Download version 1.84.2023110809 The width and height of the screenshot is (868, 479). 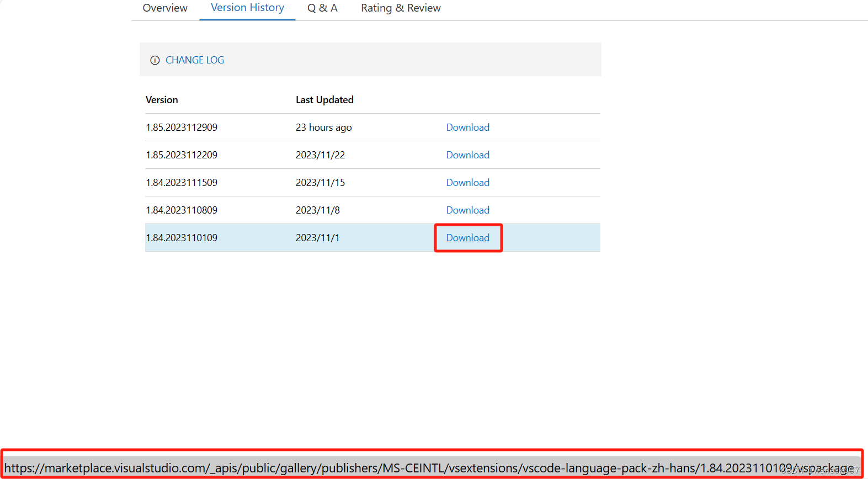467,210
